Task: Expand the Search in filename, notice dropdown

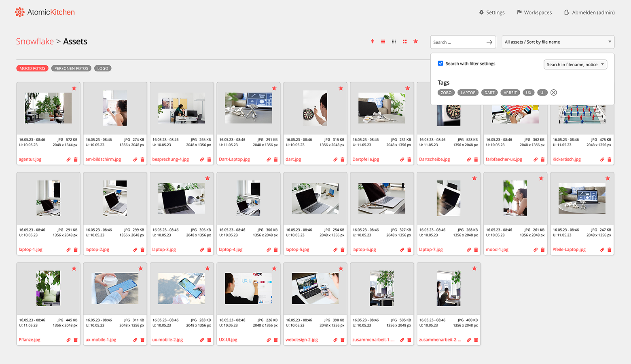Action: pos(575,64)
